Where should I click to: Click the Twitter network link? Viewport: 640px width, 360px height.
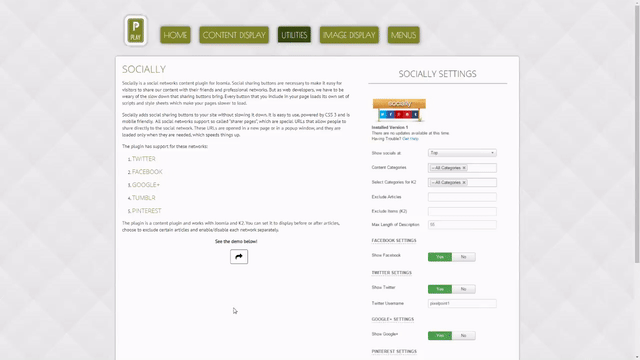click(143, 159)
